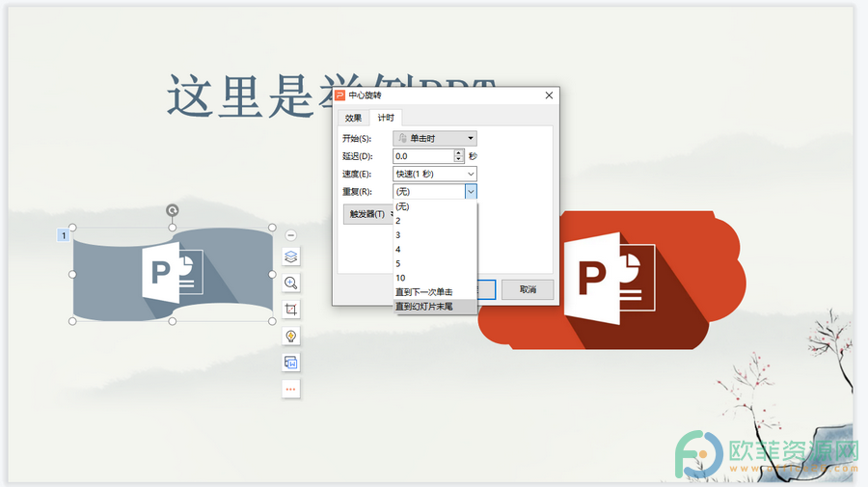Choose repeat count 2
The height and width of the screenshot is (487, 868).
point(435,221)
